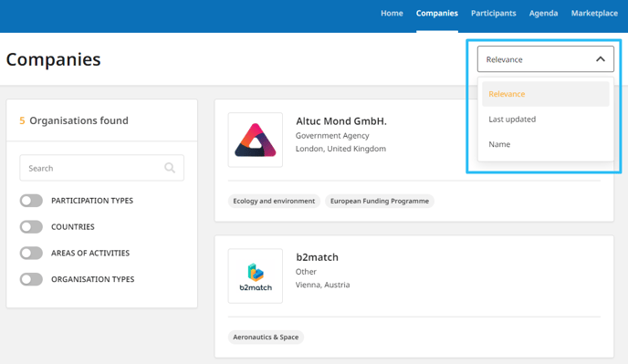This screenshot has width=628, height=364.
Task: Open the Altuc Mond GmbH. logo
Action: (x=256, y=140)
